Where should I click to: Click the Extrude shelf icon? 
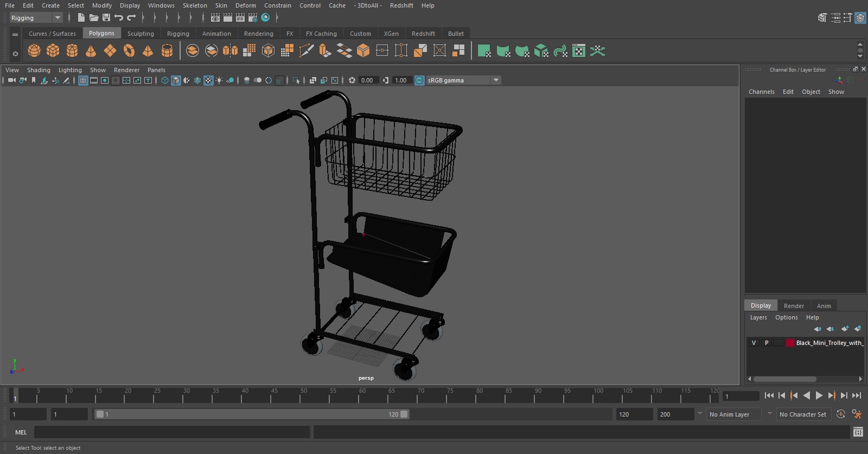[x=325, y=51]
